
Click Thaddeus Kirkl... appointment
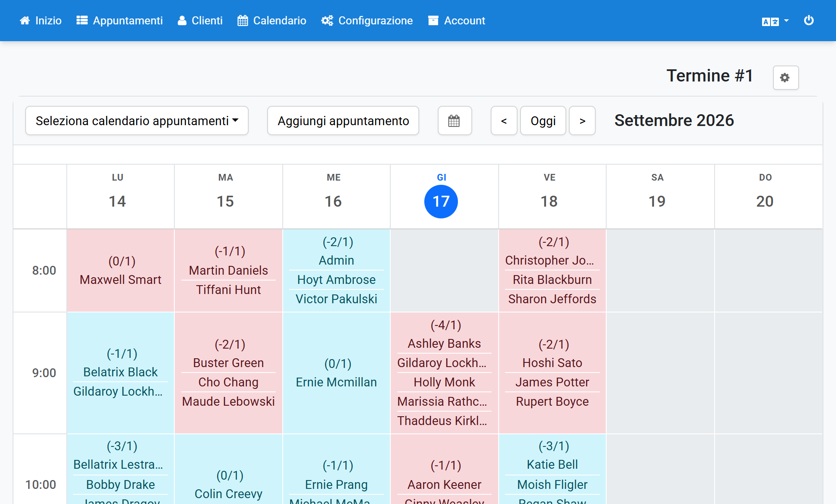[x=442, y=421]
